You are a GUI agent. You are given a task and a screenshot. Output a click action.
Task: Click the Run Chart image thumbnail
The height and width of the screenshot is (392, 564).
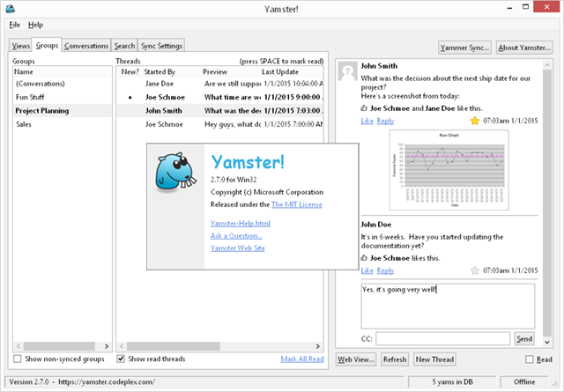[449, 170]
